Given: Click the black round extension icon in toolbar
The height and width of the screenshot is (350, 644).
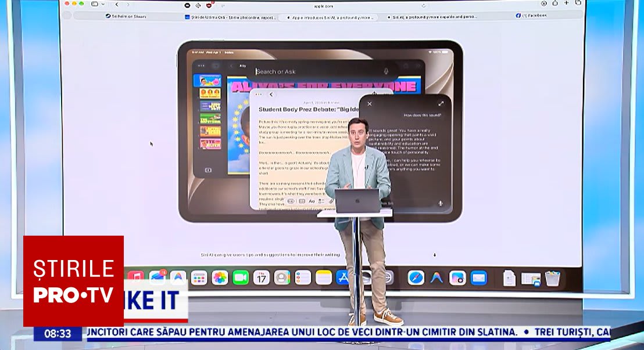Looking at the screenshot, I should (187, 5).
